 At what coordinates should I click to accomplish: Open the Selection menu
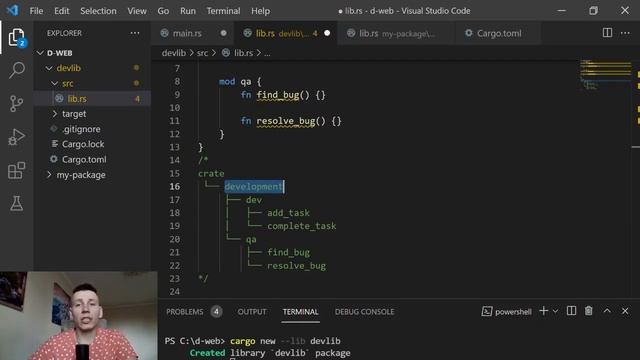(98, 11)
